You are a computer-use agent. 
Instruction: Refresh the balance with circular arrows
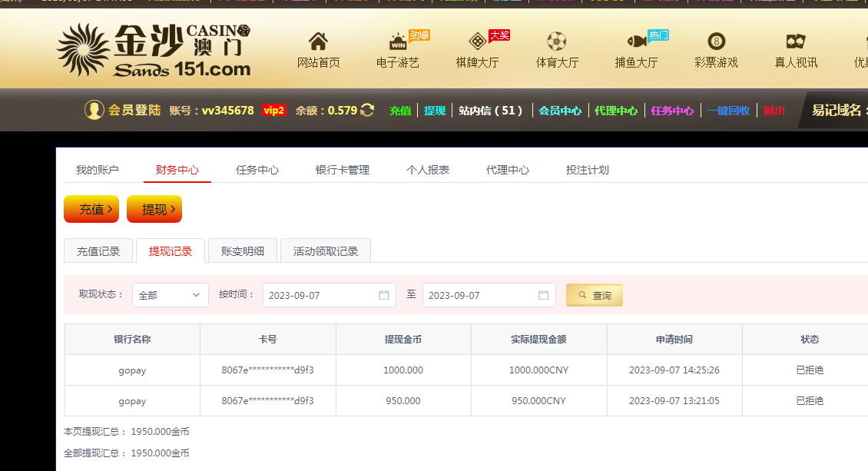pyautogui.click(x=367, y=110)
